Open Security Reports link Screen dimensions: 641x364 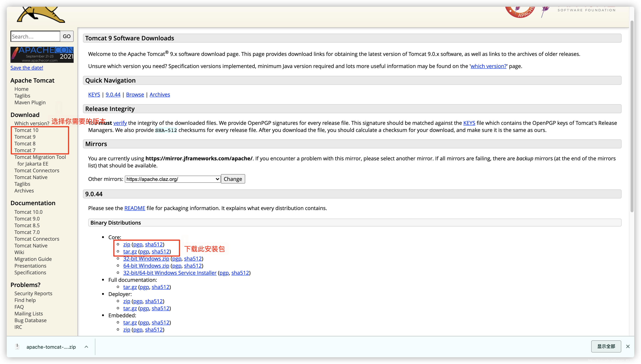(33, 294)
